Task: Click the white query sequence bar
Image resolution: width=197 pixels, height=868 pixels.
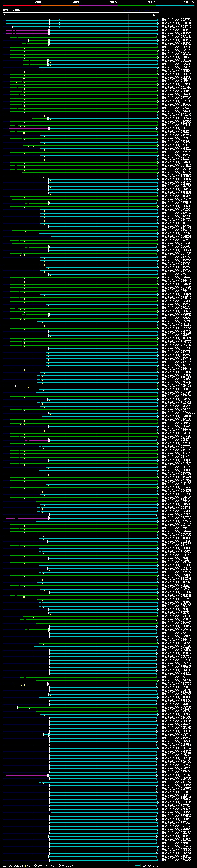Action: click(81, 13)
